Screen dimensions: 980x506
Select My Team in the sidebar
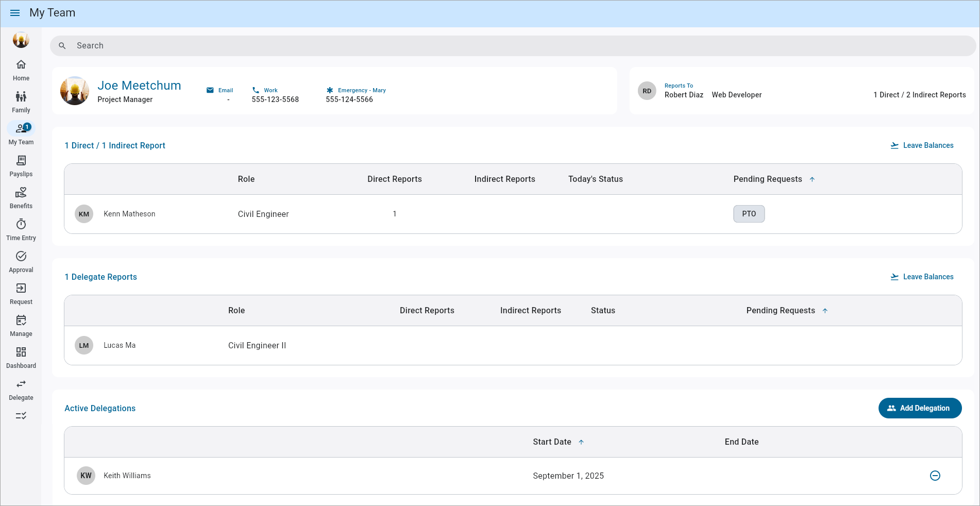(x=21, y=134)
